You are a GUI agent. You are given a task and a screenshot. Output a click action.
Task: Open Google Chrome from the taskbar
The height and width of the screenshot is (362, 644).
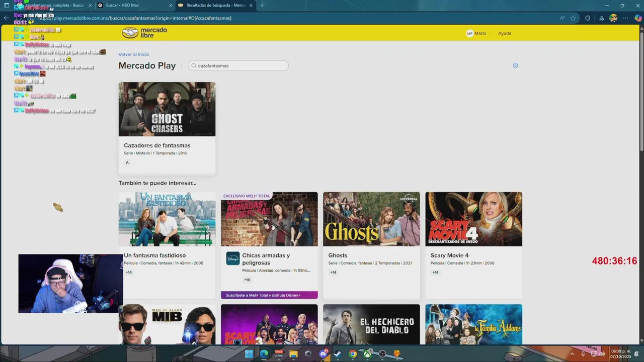pos(353,354)
